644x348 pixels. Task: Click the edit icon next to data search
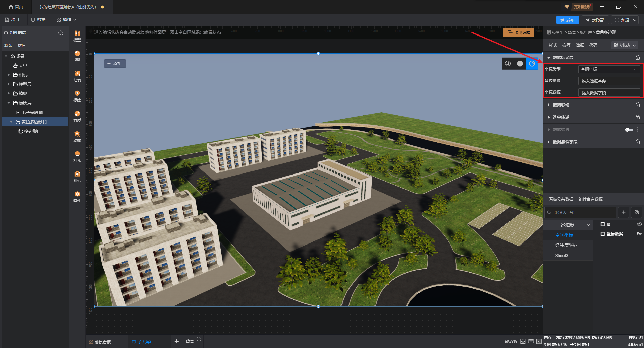pyautogui.click(x=636, y=212)
